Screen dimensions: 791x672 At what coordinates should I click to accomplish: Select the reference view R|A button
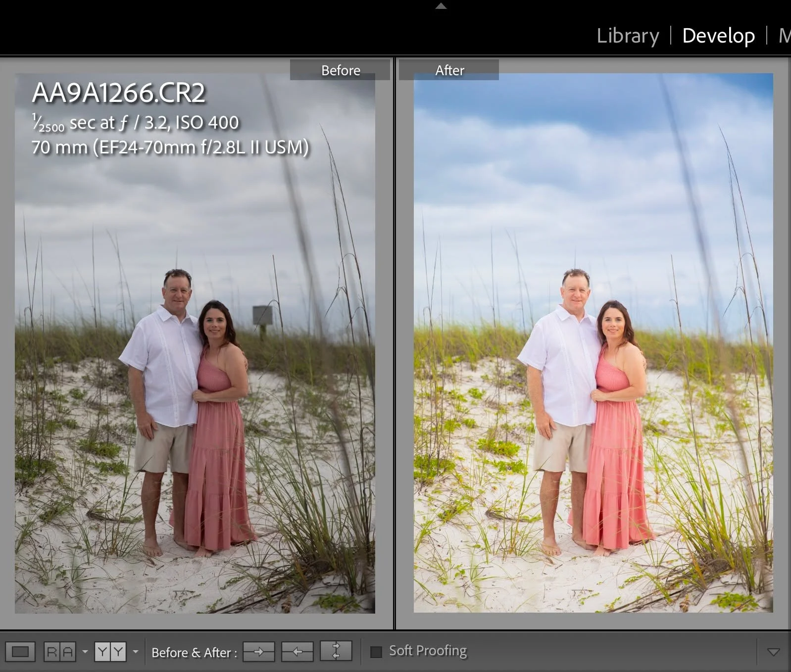pos(59,652)
